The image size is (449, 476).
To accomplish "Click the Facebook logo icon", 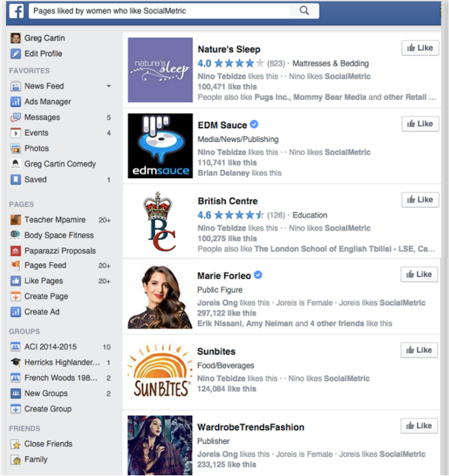I will (17, 11).
